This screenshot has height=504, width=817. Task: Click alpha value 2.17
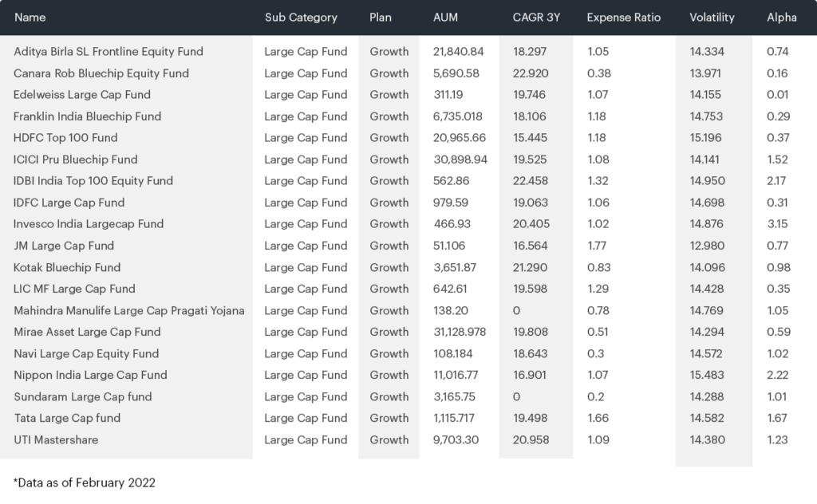(x=776, y=181)
